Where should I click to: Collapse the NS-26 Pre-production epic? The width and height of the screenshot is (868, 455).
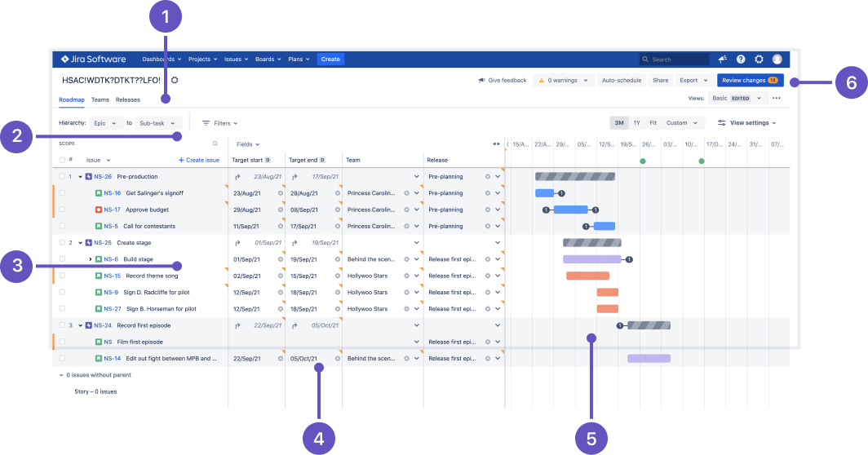(80, 177)
